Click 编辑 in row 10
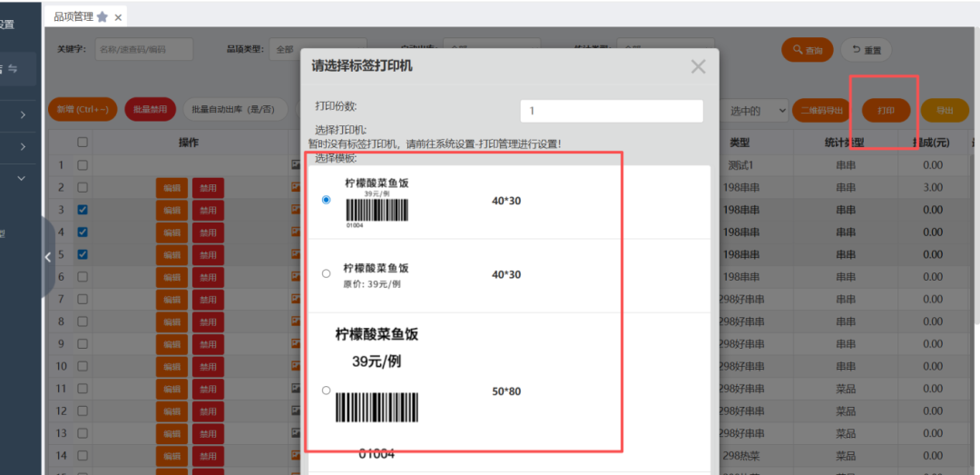 tap(171, 367)
